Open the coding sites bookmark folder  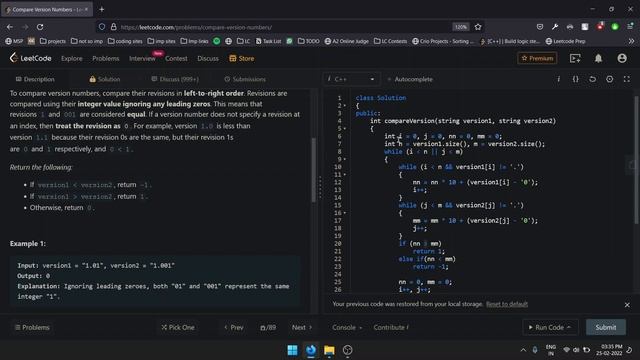(x=125, y=41)
